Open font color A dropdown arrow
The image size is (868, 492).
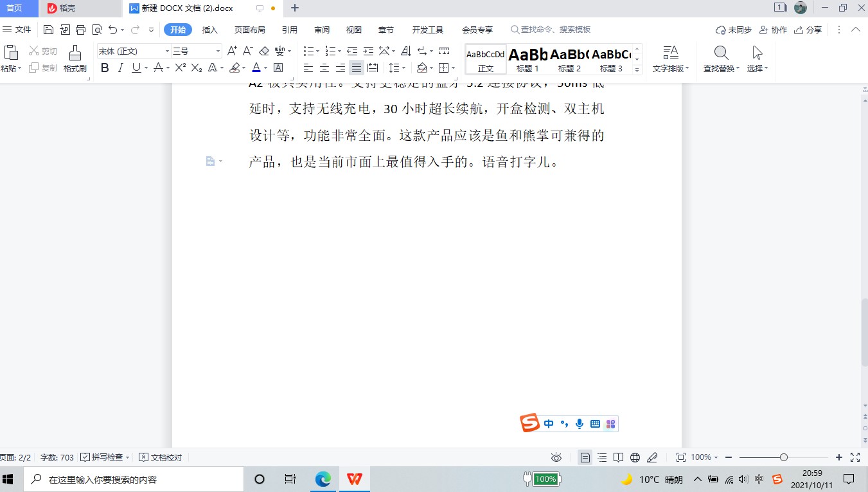coord(266,68)
